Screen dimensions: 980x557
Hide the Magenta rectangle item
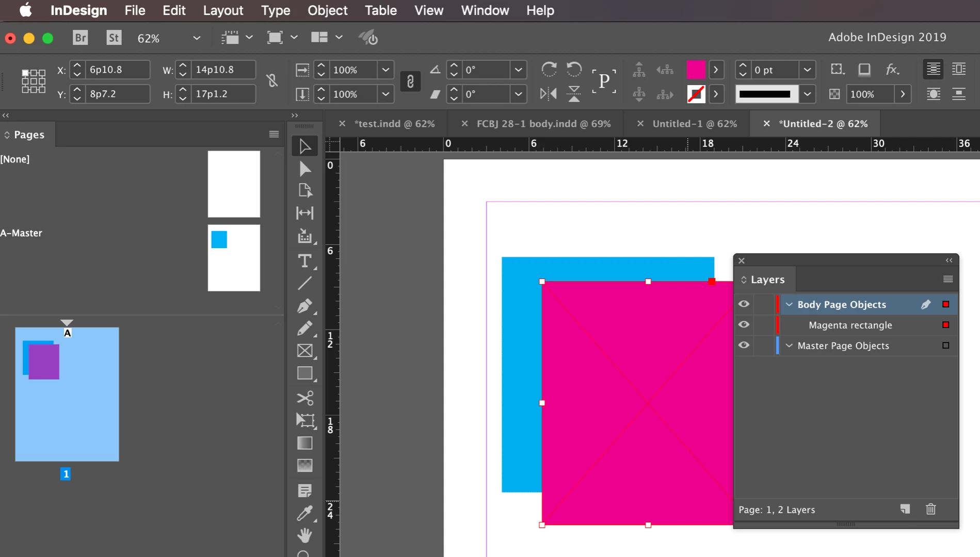pos(744,324)
